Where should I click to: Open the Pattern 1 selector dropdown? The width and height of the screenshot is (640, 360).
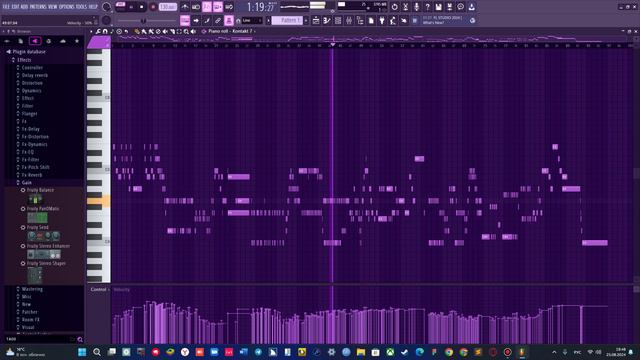(287, 20)
